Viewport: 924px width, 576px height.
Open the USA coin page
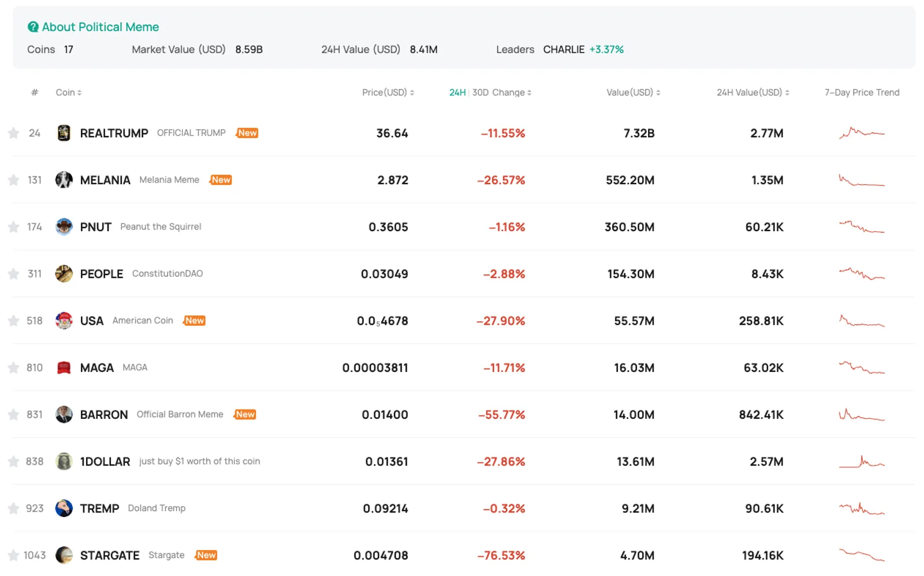tap(92, 321)
